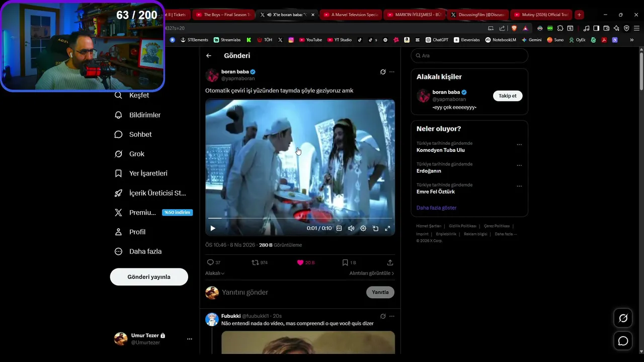
Task: Open Grok in the sidebar
Action: [130, 154]
